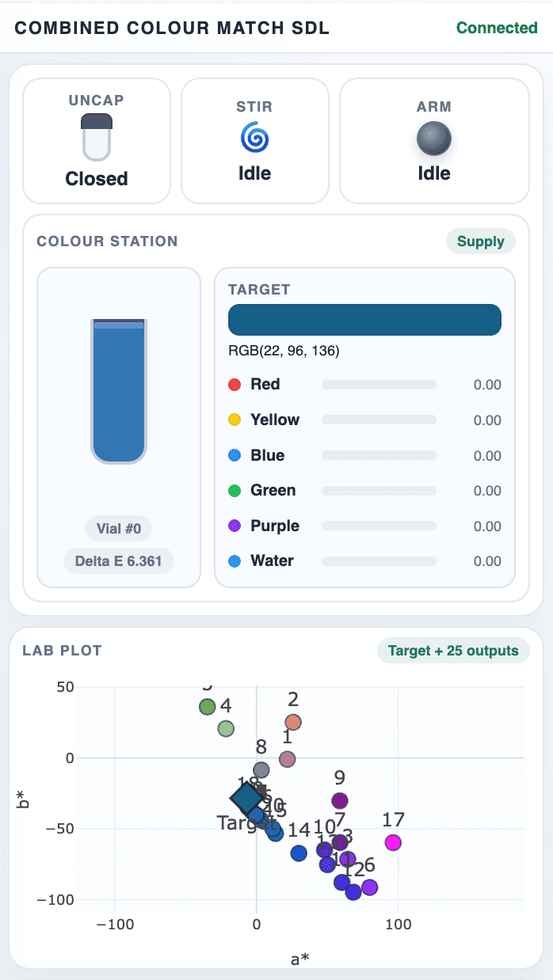Click the Delta E 6.361 badge
The width and height of the screenshot is (553, 980).
(118, 560)
